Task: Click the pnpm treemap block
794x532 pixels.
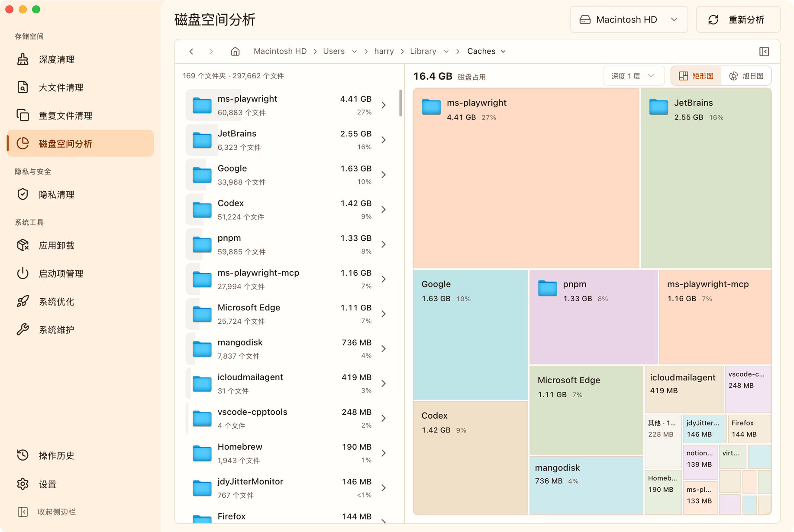Action: [593, 317]
